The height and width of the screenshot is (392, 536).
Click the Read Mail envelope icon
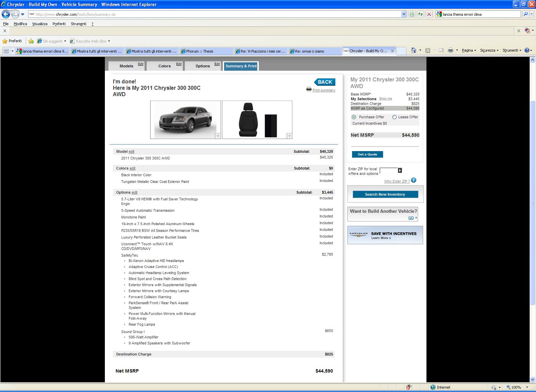click(x=441, y=50)
